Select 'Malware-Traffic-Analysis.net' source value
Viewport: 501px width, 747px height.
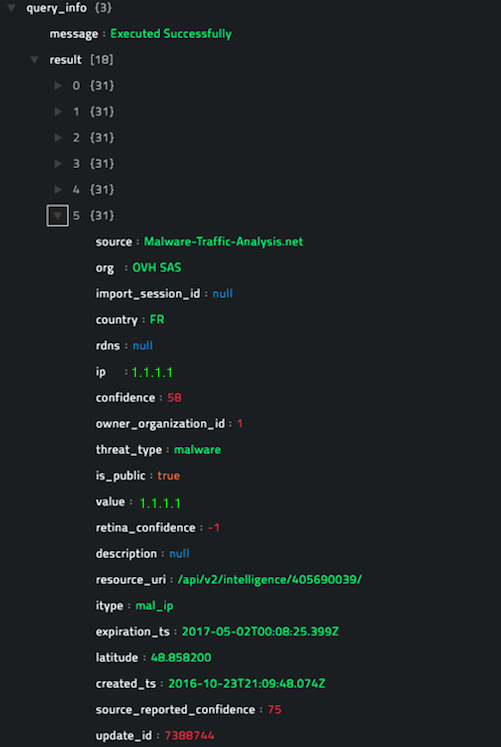point(223,242)
